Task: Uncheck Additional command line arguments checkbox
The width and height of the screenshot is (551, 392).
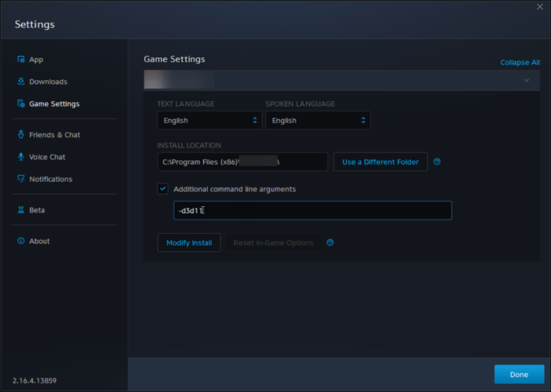Action: tap(163, 189)
